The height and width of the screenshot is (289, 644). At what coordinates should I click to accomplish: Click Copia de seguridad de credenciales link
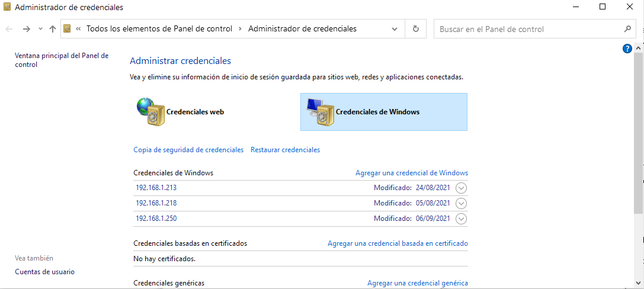click(x=188, y=150)
